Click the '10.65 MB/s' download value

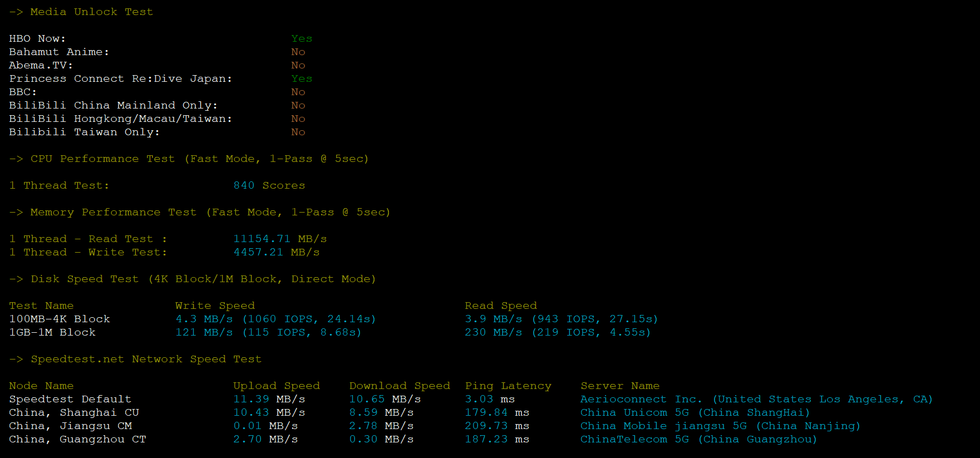[385, 399]
